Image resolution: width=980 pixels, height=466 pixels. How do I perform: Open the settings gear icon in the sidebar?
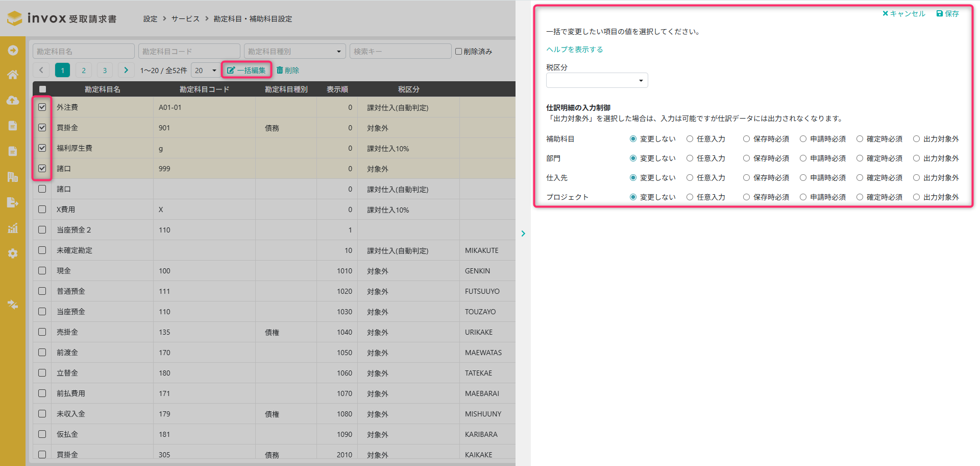[13, 253]
